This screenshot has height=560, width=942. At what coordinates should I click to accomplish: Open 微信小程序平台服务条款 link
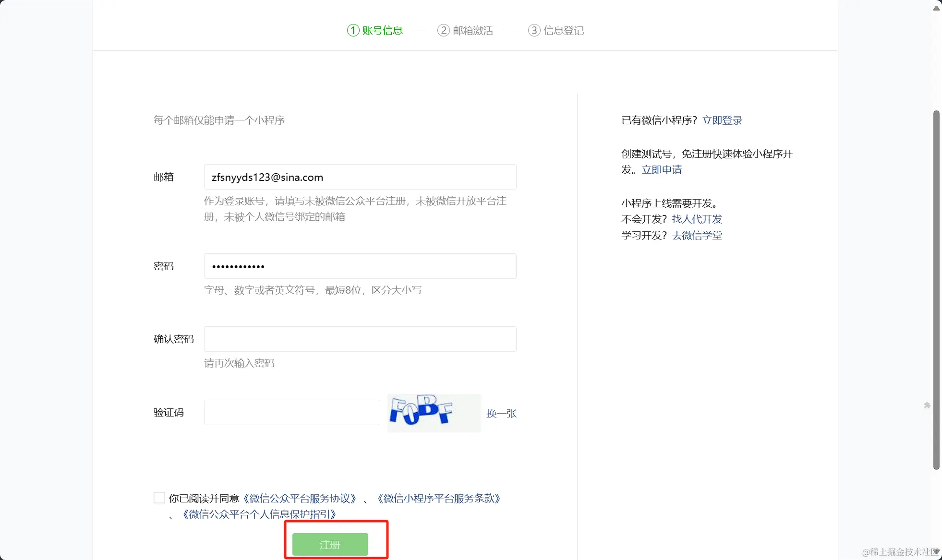[x=439, y=499]
